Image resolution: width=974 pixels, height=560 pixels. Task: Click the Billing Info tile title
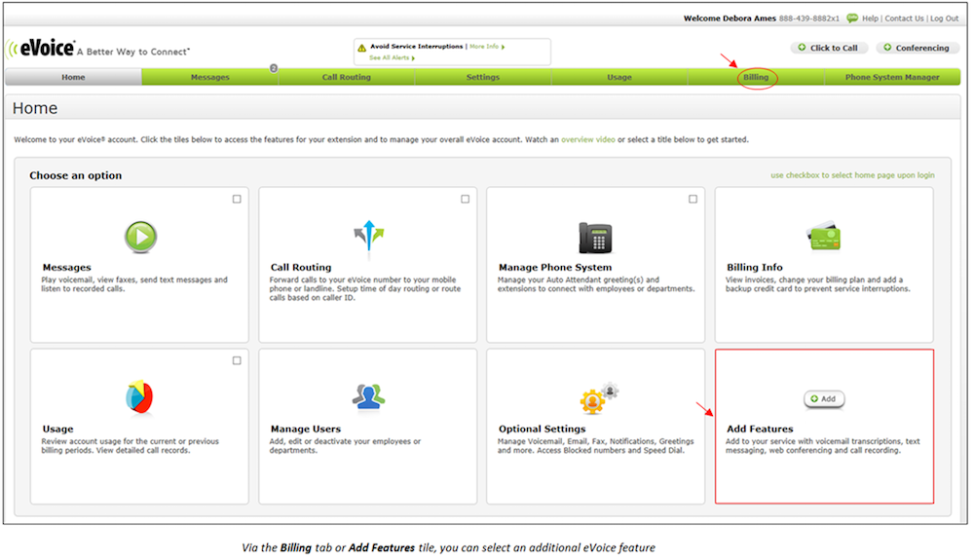pos(754,268)
